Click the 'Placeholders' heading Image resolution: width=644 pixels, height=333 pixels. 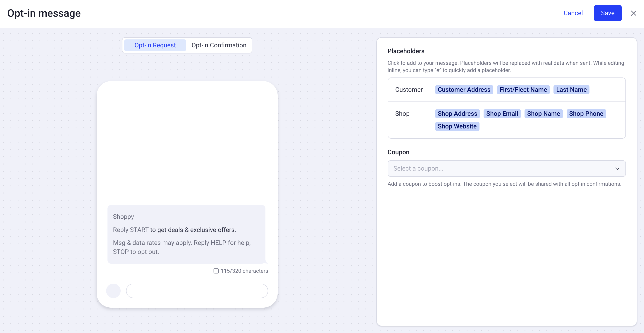click(406, 51)
